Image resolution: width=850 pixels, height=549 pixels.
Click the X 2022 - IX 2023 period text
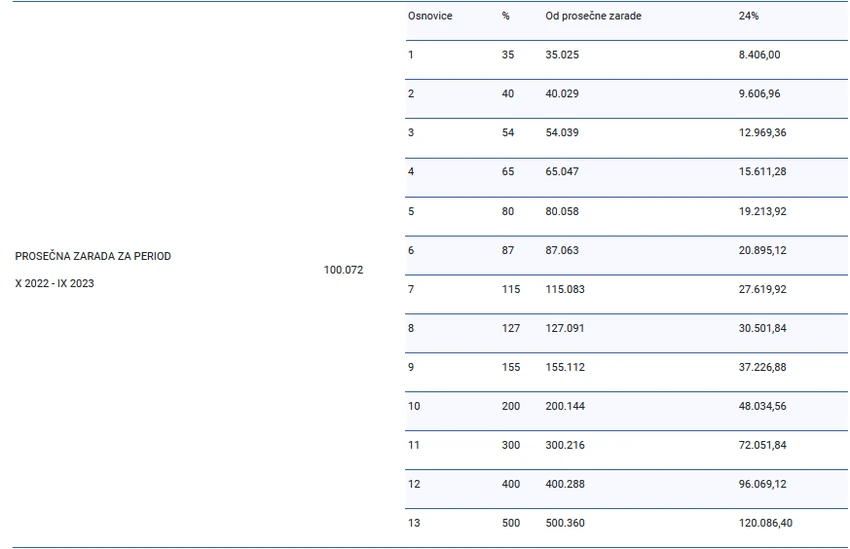pos(54,283)
